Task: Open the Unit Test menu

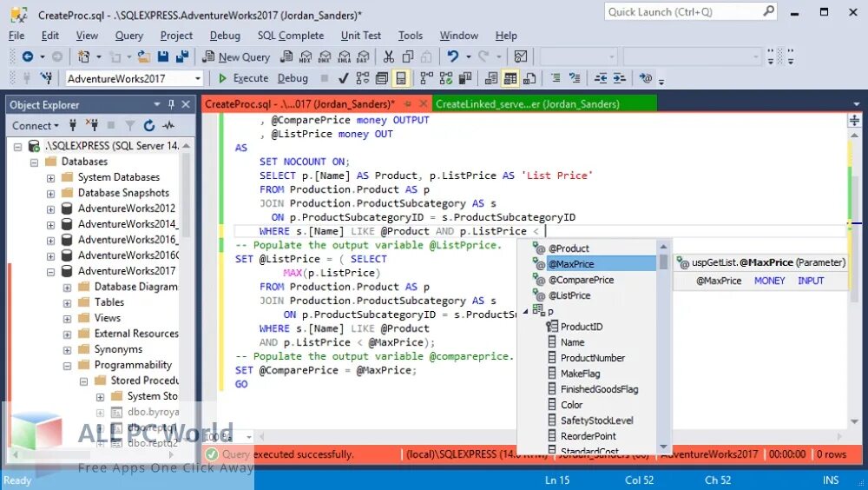Action: [x=361, y=36]
